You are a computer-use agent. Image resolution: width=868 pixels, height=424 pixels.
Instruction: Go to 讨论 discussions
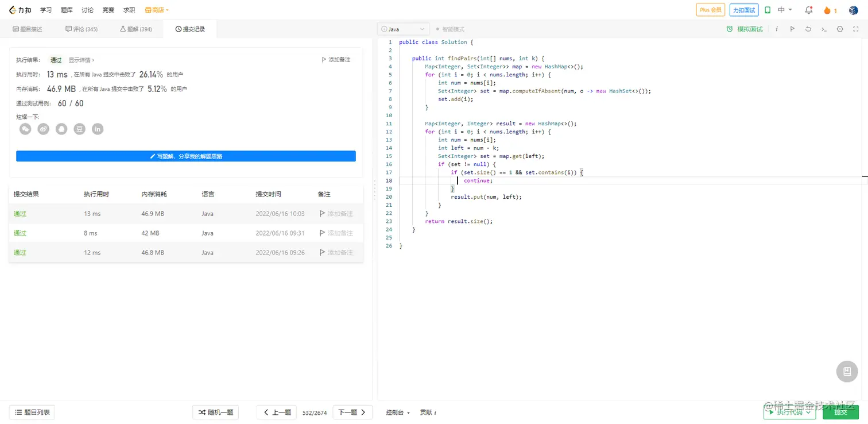[87, 10]
